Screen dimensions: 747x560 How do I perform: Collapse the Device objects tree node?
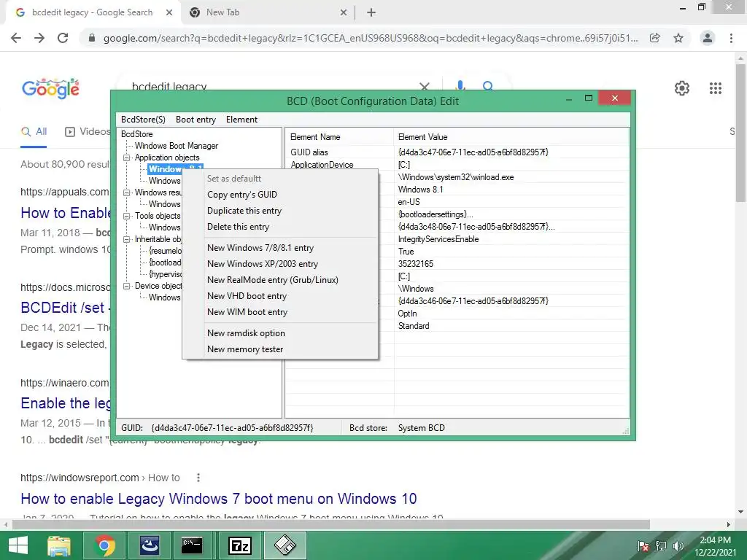click(127, 286)
